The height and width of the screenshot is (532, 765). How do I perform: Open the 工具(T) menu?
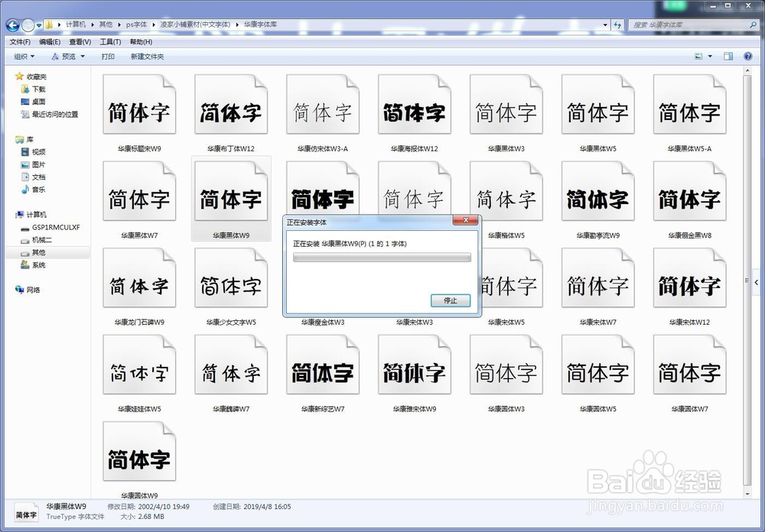tap(110, 42)
